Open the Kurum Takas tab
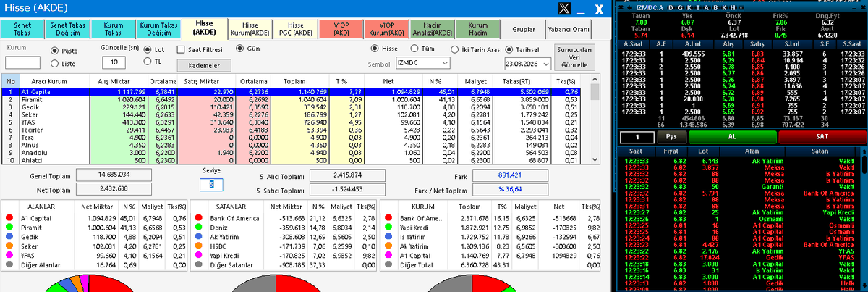The height and width of the screenshot is (292, 868). pyautogui.click(x=113, y=28)
